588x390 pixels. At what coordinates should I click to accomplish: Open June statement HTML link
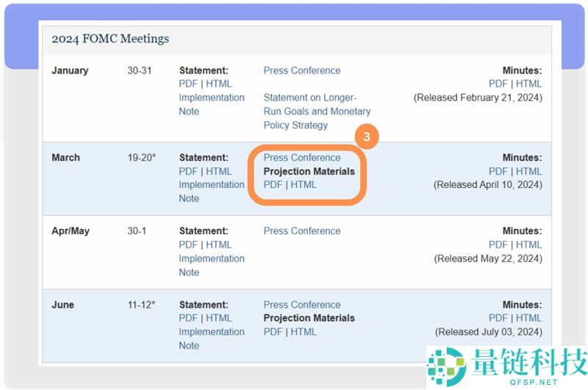218,318
